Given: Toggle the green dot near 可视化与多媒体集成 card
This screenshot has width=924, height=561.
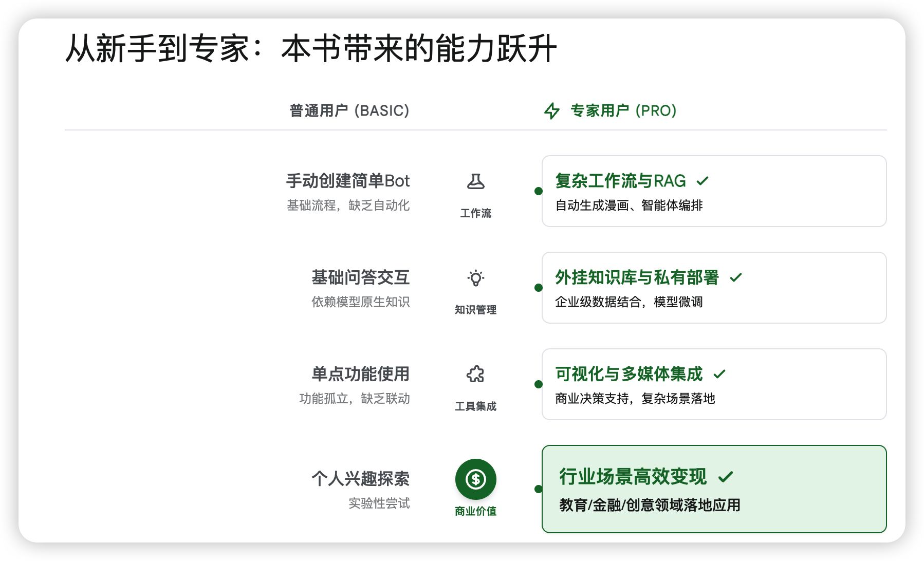Looking at the screenshot, I should point(538,384).
